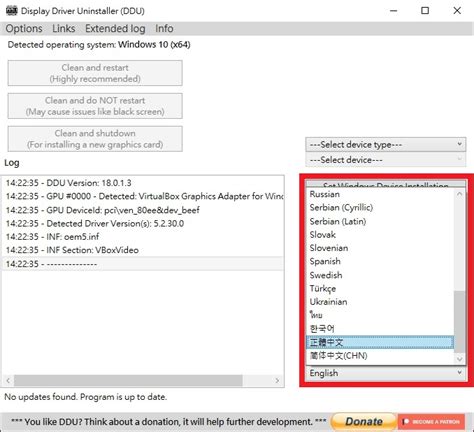Click language list scrollbar down arrow
Image resolution: width=474 pixels, height=432 pixels.
coord(460,359)
